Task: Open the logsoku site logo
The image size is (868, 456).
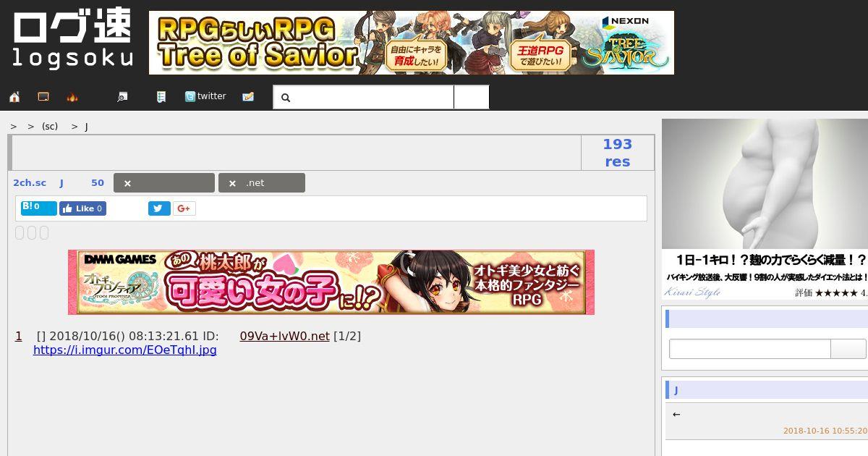Action: 72,40
